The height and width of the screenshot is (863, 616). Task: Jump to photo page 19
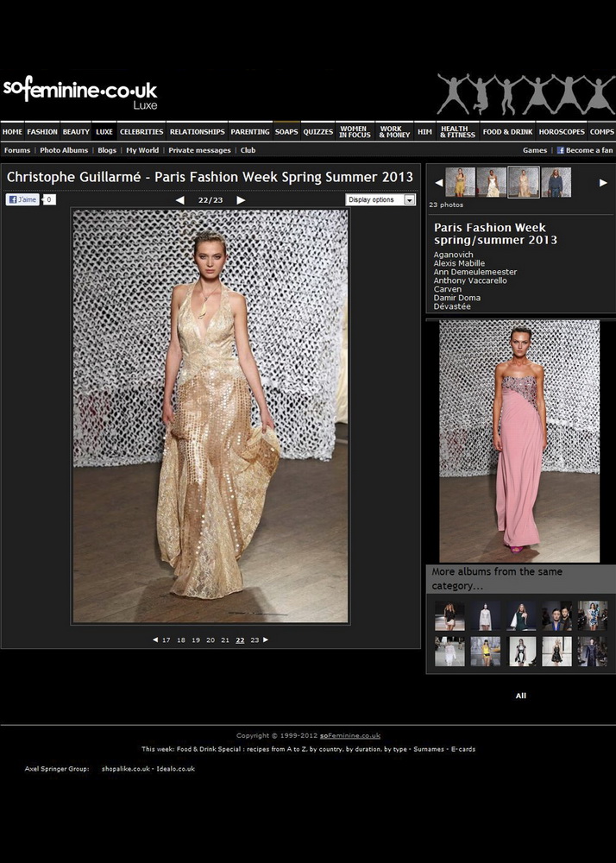click(x=196, y=640)
